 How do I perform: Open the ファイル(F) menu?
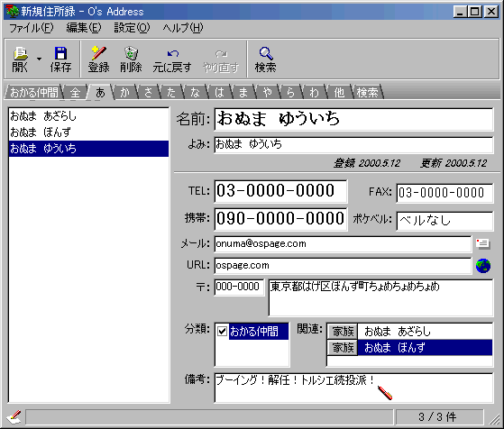pyautogui.click(x=32, y=28)
